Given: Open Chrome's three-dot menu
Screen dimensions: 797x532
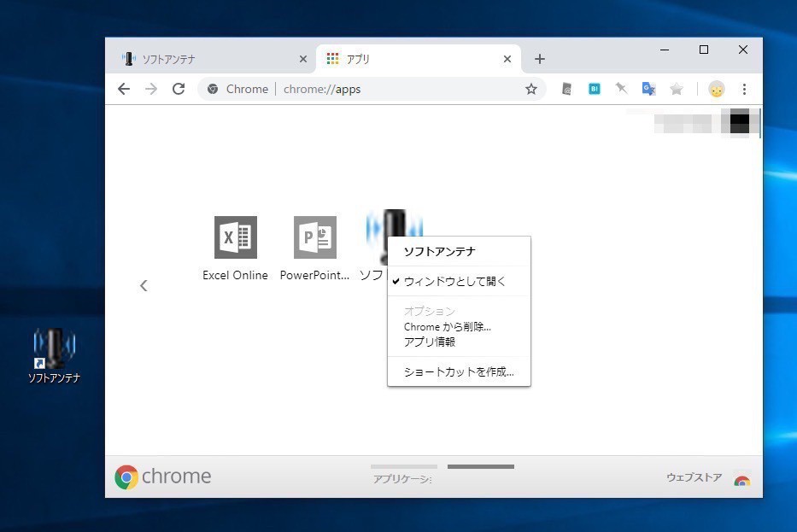Looking at the screenshot, I should [x=744, y=90].
